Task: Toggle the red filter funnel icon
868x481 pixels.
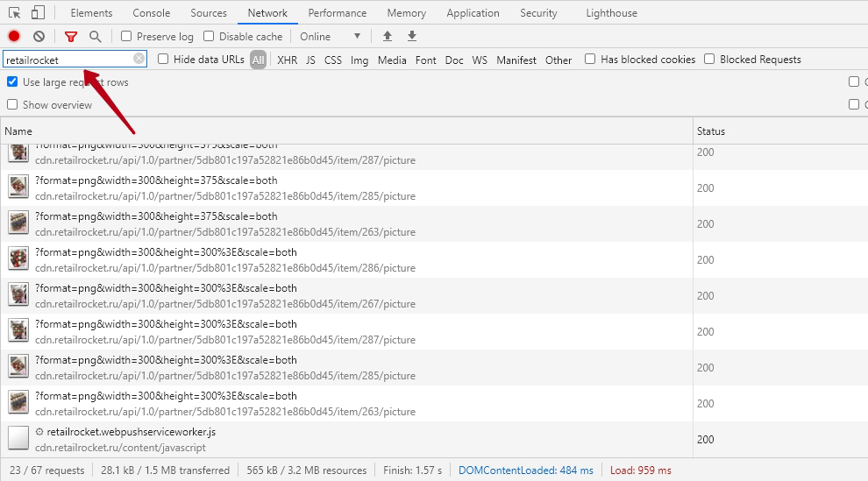Action: [x=71, y=36]
